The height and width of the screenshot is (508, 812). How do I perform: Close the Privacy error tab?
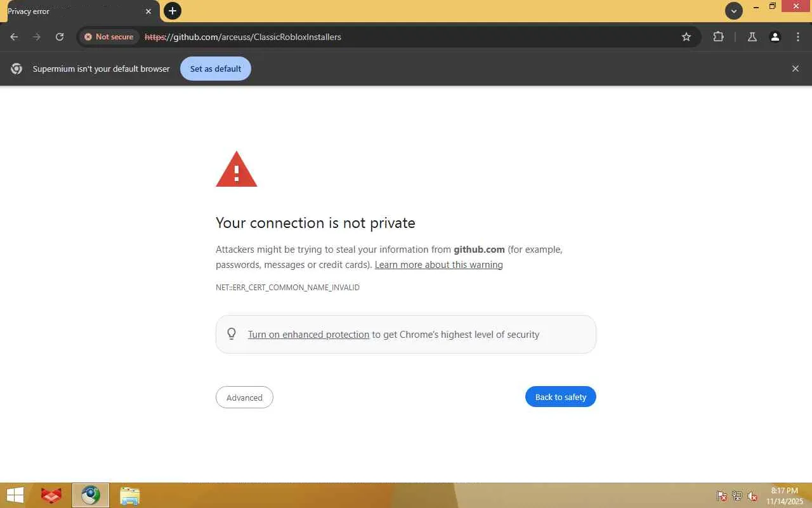click(x=148, y=11)
